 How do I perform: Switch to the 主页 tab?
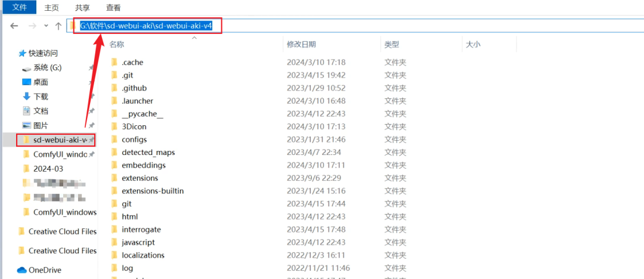coord(51,7)
